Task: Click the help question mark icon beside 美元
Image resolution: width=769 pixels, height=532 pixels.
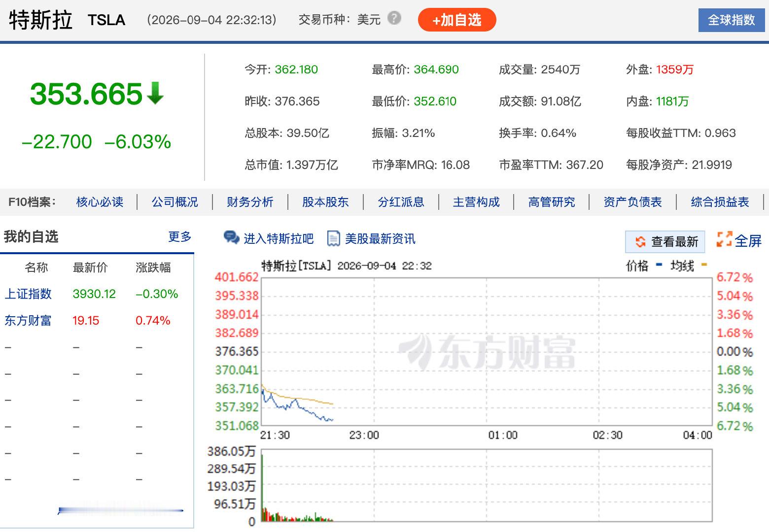Action: (x=394, y=18)
